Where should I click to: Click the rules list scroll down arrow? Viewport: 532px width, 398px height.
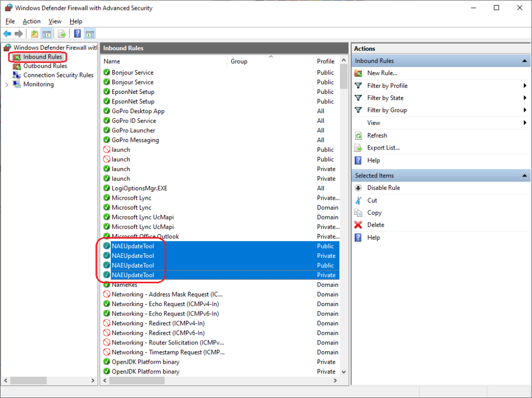344,372
